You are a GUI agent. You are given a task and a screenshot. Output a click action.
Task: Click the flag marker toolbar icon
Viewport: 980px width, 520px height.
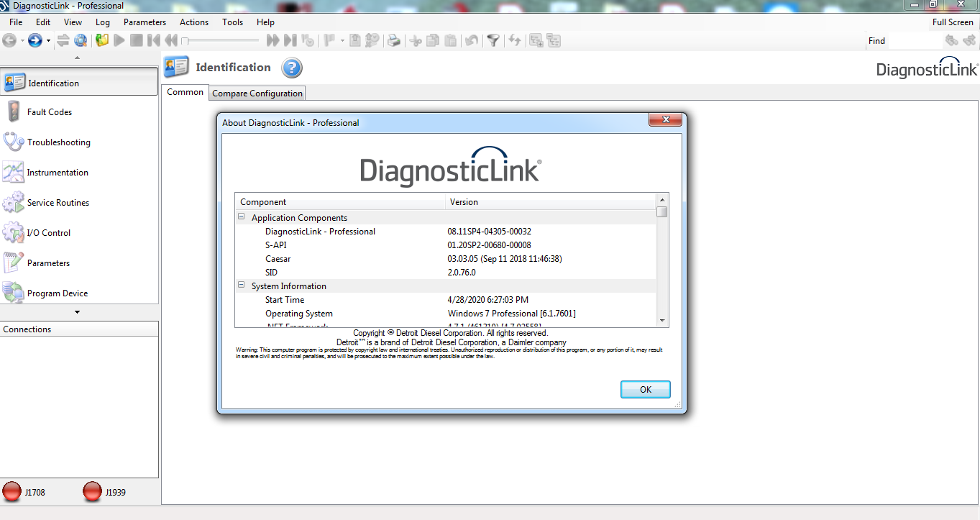[x=330, y=41]
